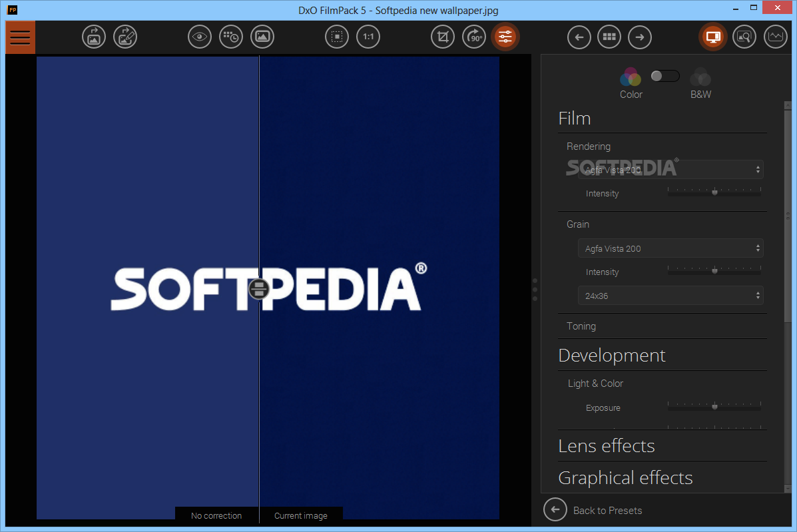Click the save/export image icon
The width and height of the screenshot is (797, 532).
[x=125, y=37]
